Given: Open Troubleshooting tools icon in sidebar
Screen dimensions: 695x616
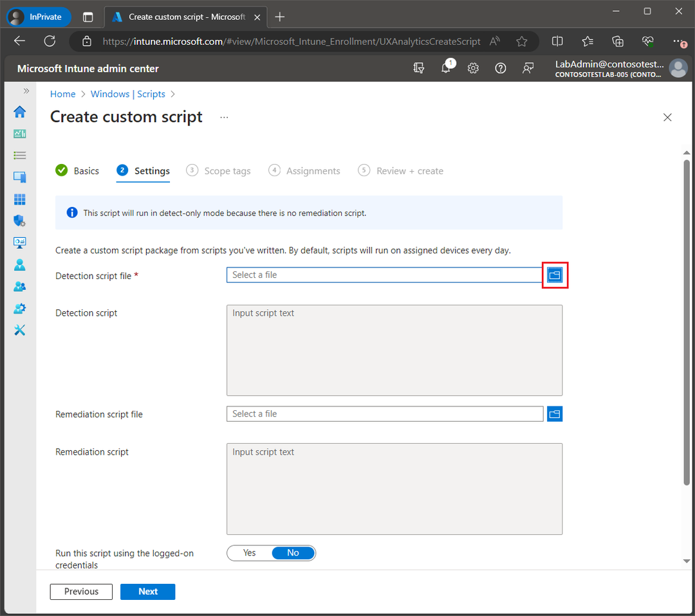Looking at the screenshot, I should pos(19,330).
